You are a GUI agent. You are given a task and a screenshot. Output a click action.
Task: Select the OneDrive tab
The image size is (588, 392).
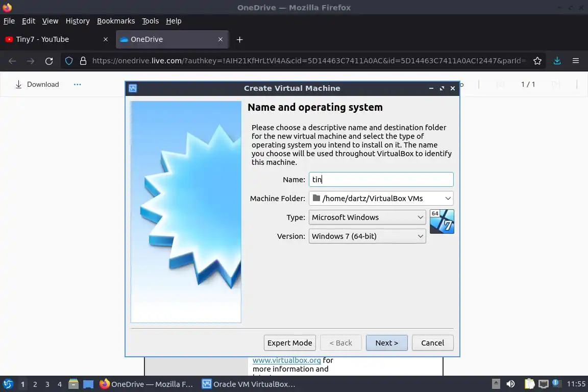click(172, 39)
